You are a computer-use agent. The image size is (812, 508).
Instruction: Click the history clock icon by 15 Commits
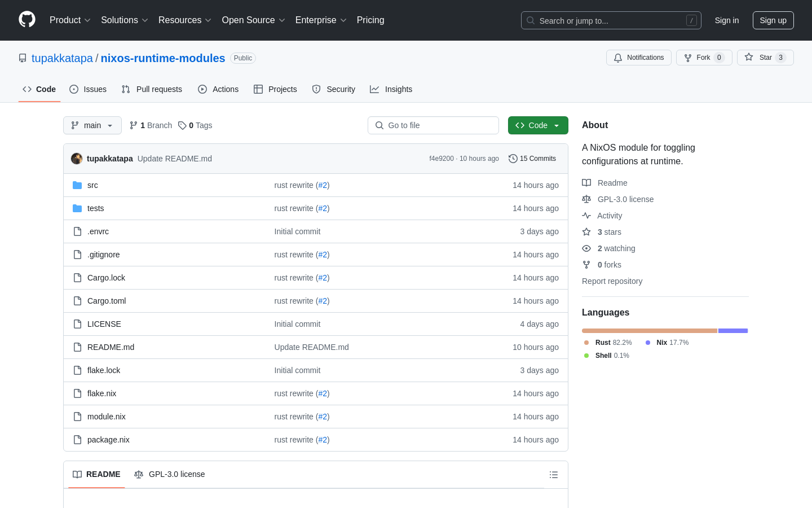point(513,159)
